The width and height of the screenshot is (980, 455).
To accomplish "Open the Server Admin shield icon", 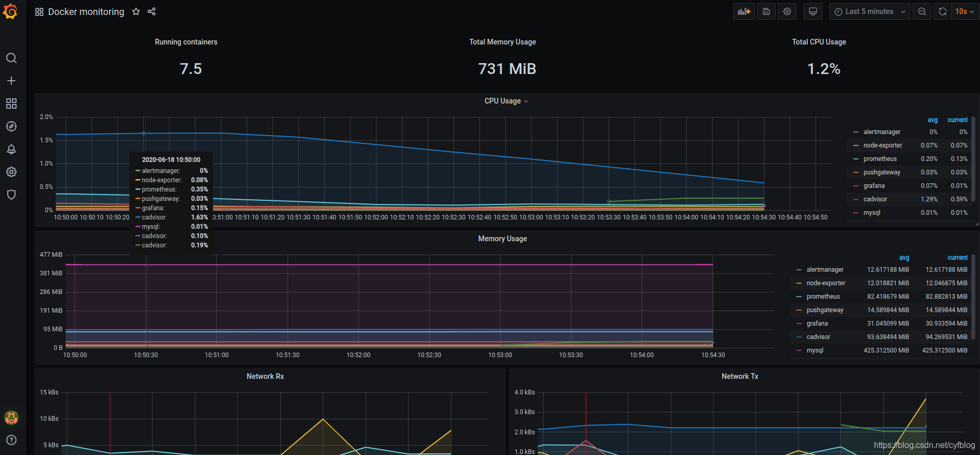I will click(11, 195).
